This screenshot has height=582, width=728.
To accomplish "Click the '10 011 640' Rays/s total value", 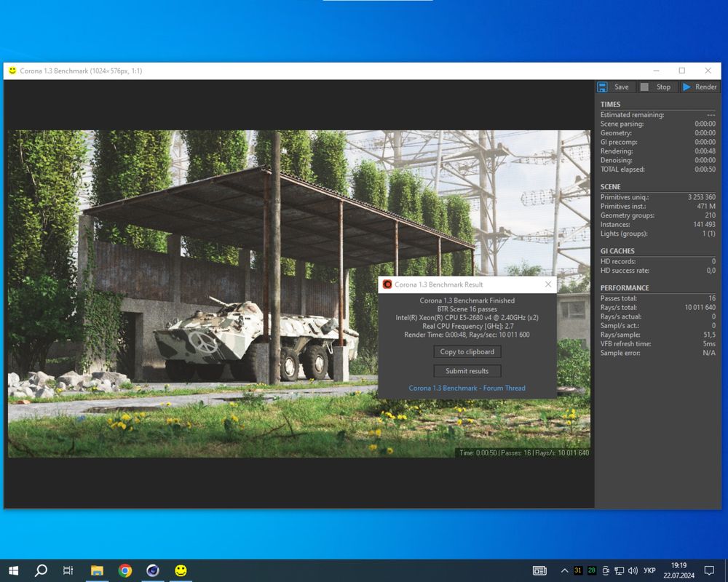I will pos(700,307).
